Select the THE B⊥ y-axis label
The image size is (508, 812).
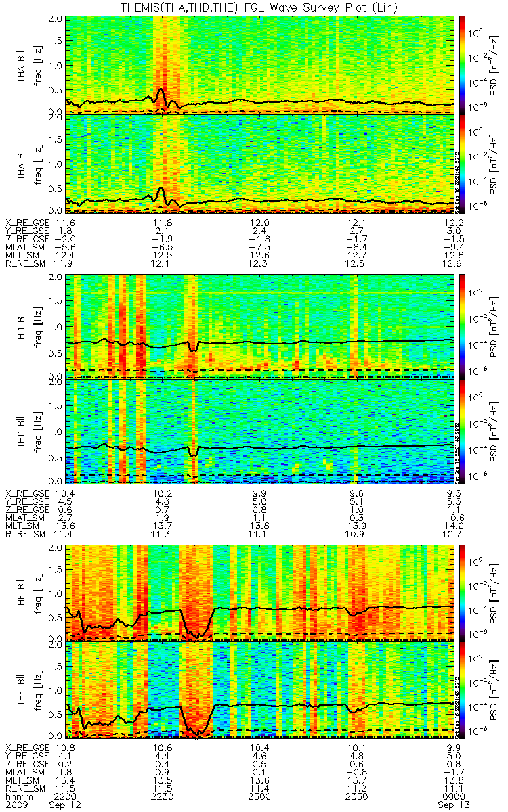click(22, 593)
